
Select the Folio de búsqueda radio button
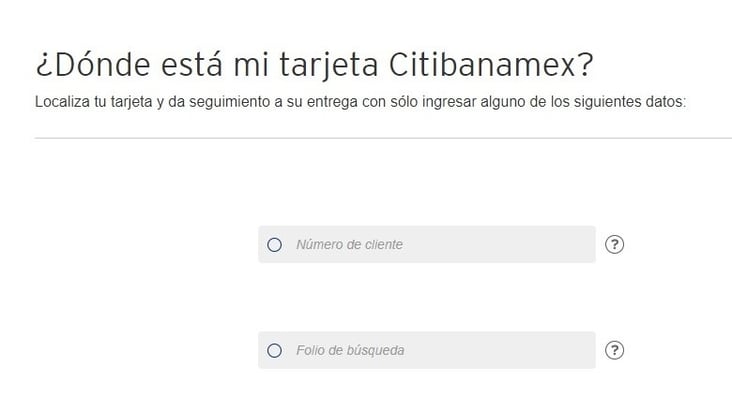[x=275, y=350]
